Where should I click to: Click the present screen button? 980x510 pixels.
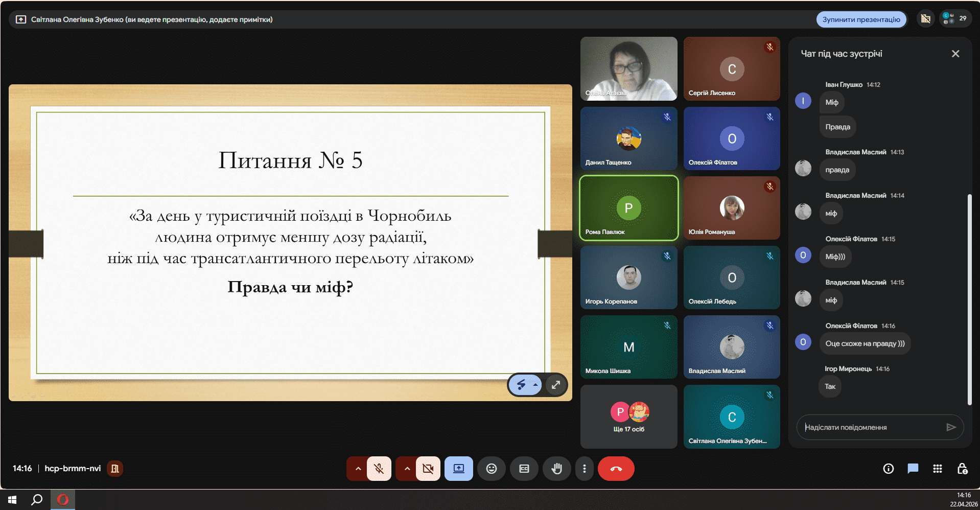tap(458, 469)
